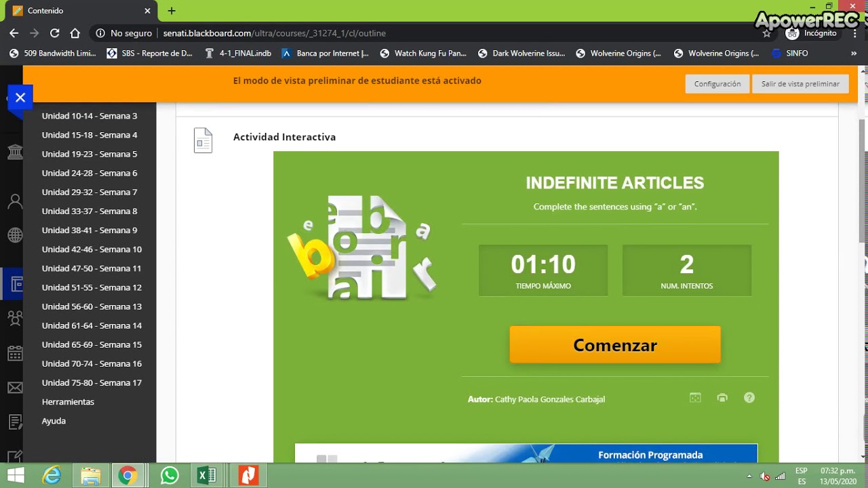Select Unidad 10-14 - Semana 3
This screenshot has height=488, width=868.
90,116
